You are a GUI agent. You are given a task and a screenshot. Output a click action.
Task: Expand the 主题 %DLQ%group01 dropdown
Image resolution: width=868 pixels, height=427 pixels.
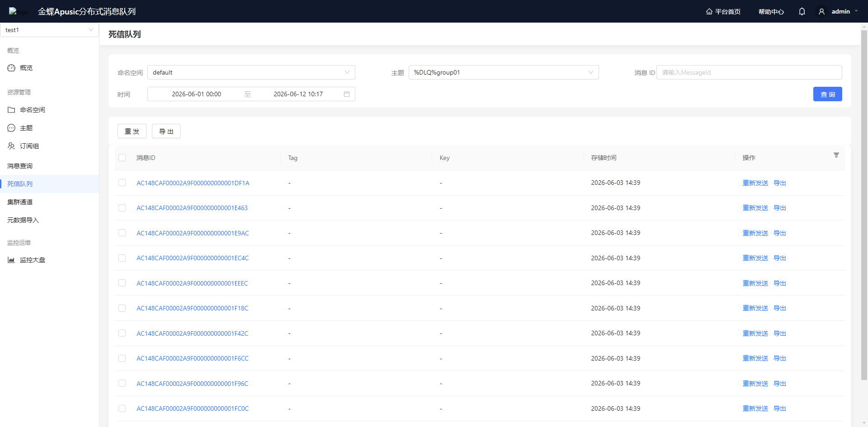click(504, 72)
